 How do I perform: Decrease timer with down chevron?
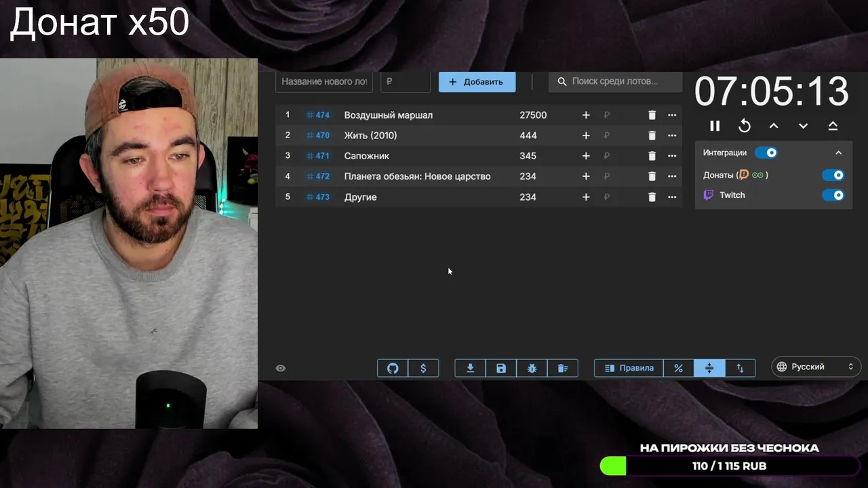point(804,126)
